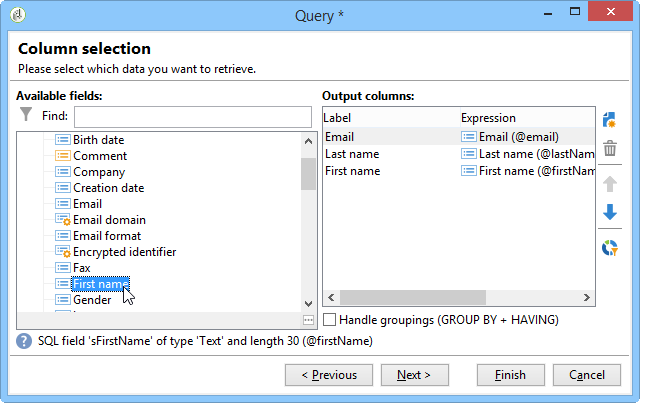This screenshot has width=656, height=414.
Task: Select Encrypted identifier field
Action: [124, 252]
